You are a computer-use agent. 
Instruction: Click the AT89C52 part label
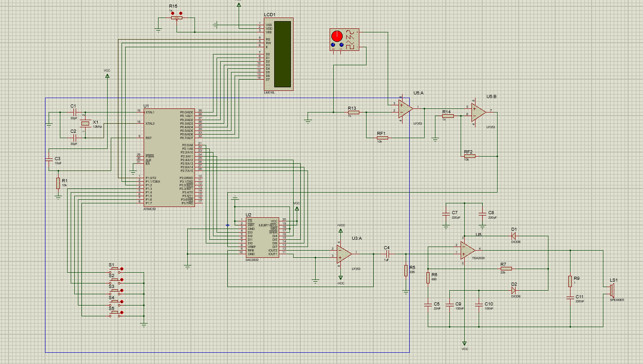tap(150, 210)
